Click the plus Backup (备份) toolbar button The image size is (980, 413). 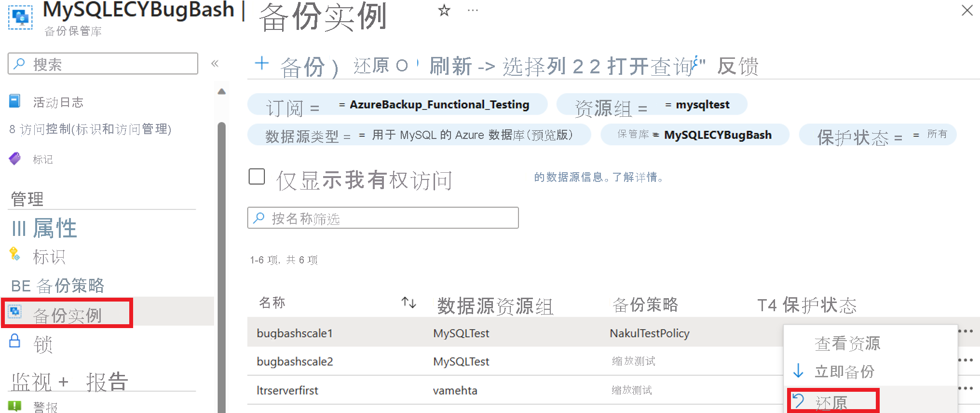click(x=296, y=66)
